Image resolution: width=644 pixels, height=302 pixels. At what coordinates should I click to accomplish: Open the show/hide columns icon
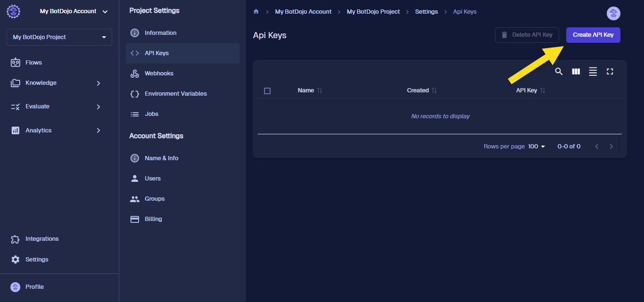point(576,72)
